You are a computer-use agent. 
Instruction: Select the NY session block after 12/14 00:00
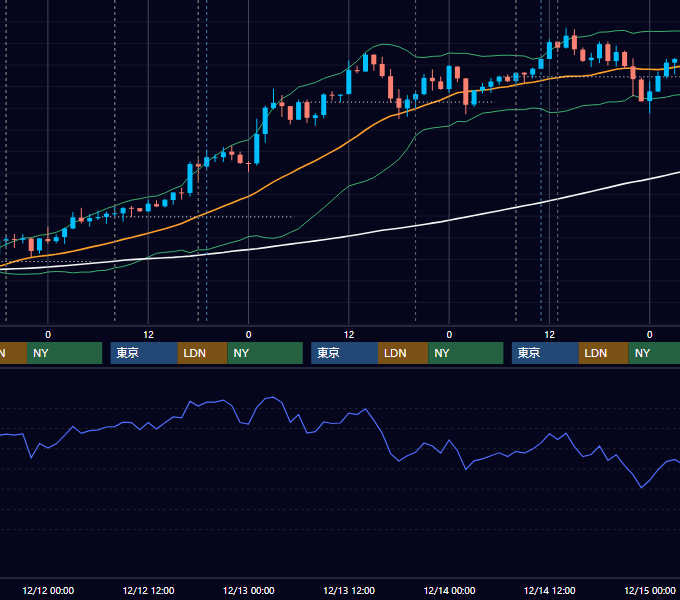click(466, 353)
